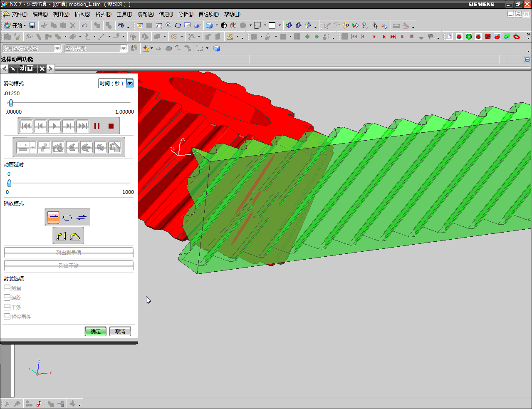Open the 首选项(P) menu
532x409 pixels.
click(x=209, y=14)
